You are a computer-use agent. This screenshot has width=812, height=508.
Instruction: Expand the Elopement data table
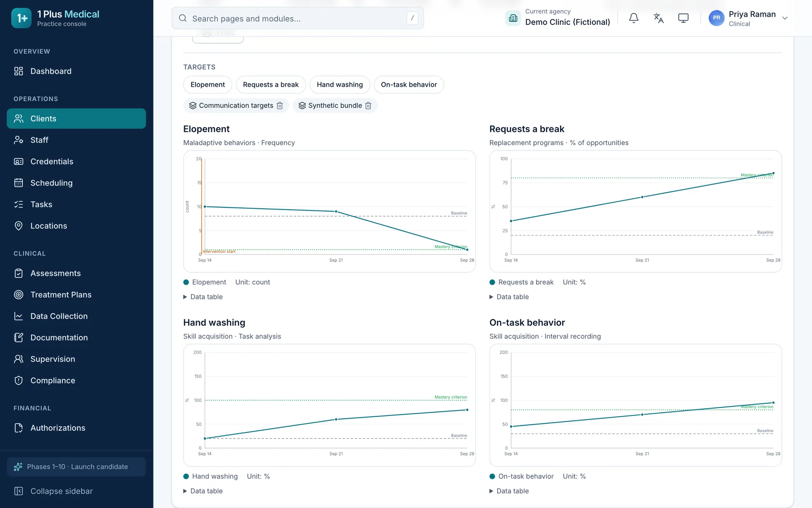(x=203, y=297)
